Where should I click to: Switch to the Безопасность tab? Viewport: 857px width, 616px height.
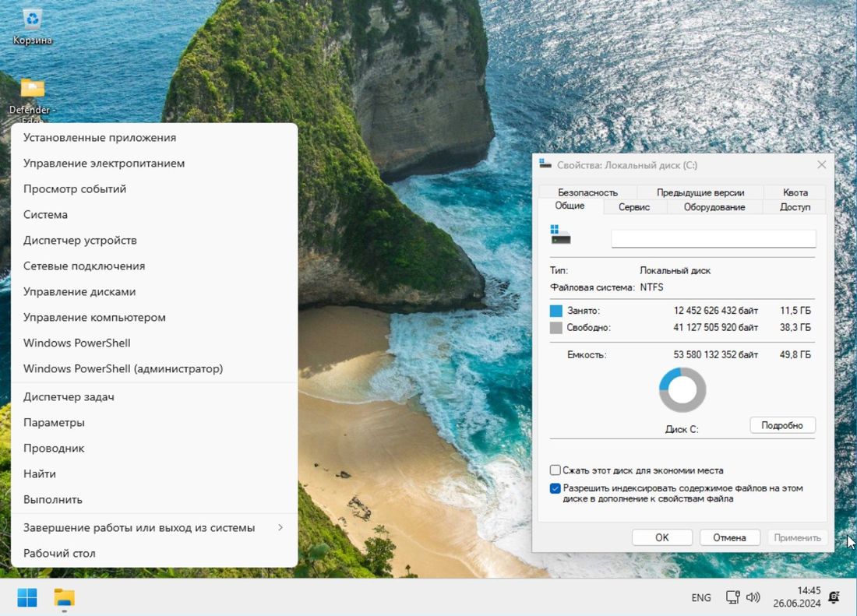[x=587, y=192]
